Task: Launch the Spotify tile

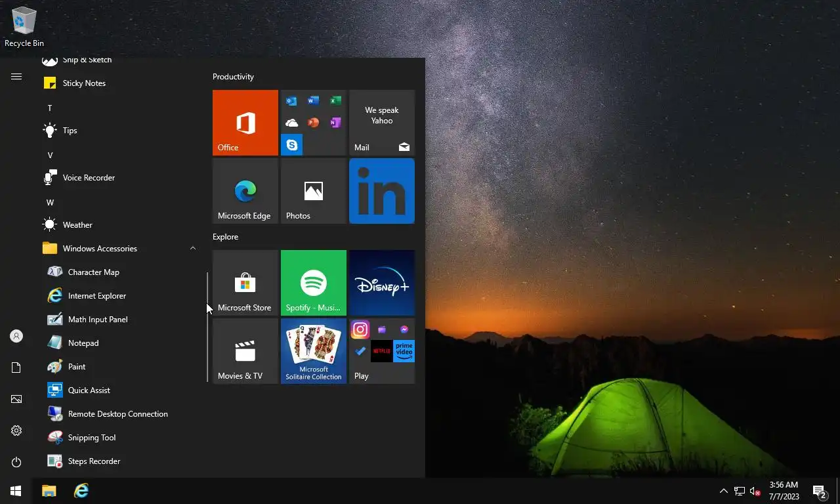Action: coord(314,283)
